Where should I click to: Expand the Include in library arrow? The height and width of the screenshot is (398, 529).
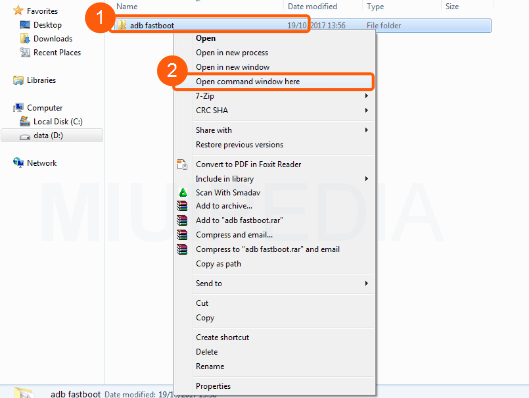pyautogui.click(x=366, y=179)
